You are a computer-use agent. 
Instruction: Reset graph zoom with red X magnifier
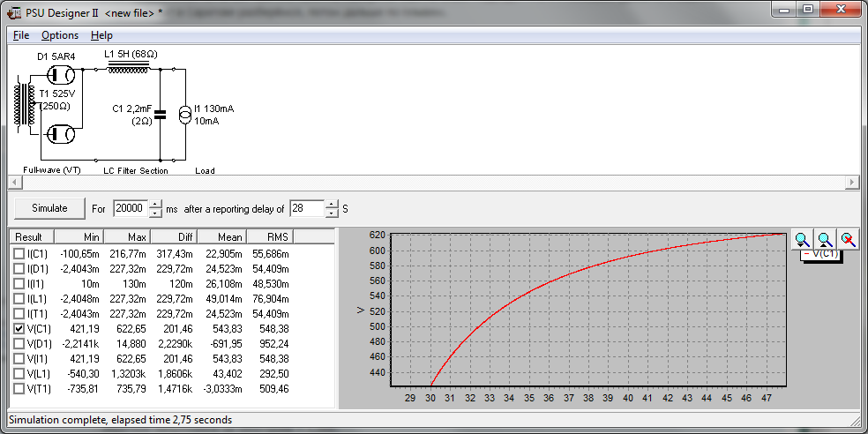click(x=848, y=239)
